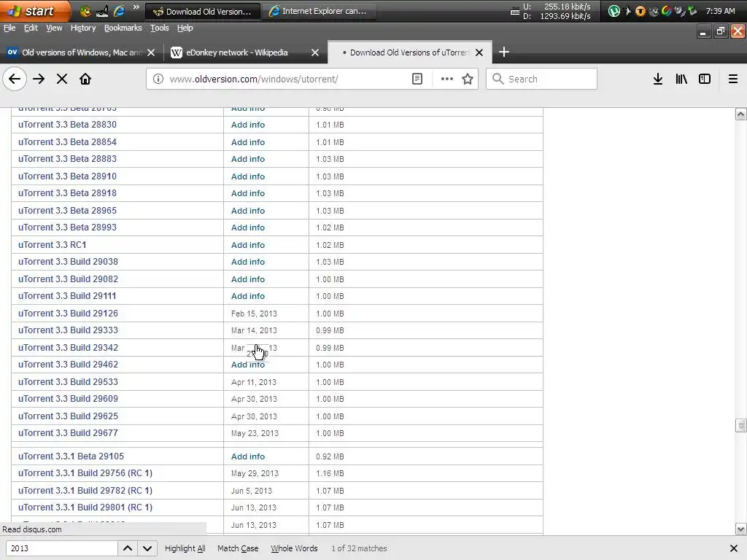Toggle Highlight All in find bar

tap(185, 548)
